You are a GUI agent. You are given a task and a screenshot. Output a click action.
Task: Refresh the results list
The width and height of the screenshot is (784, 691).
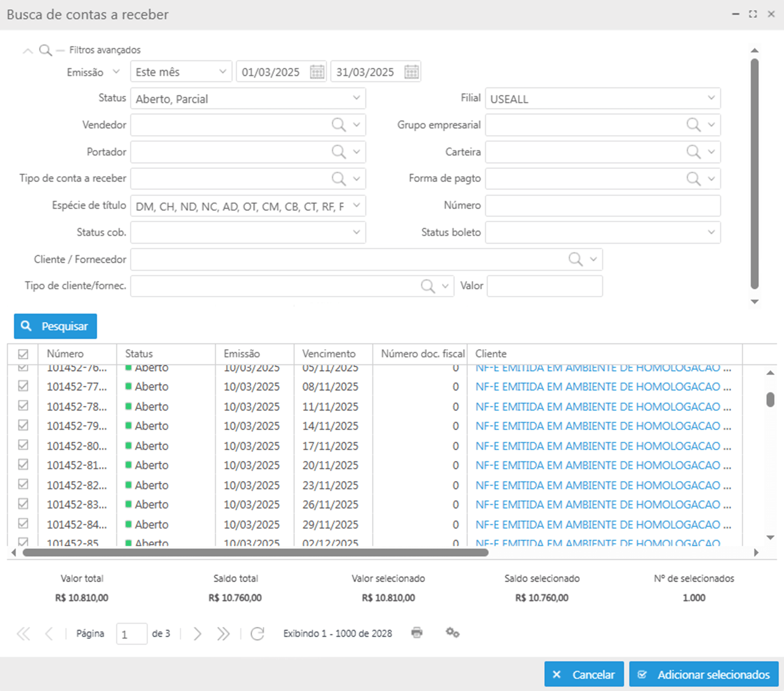[x=257, y=634]
